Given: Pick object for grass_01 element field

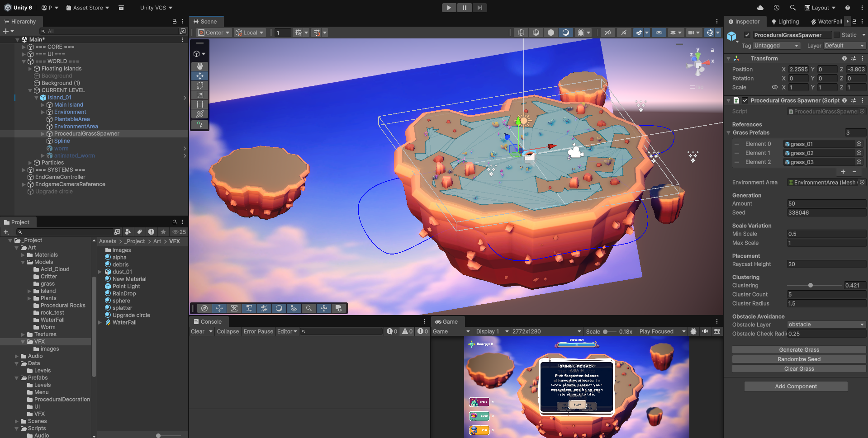Looking at the screenshot, I should click(859, 144).
